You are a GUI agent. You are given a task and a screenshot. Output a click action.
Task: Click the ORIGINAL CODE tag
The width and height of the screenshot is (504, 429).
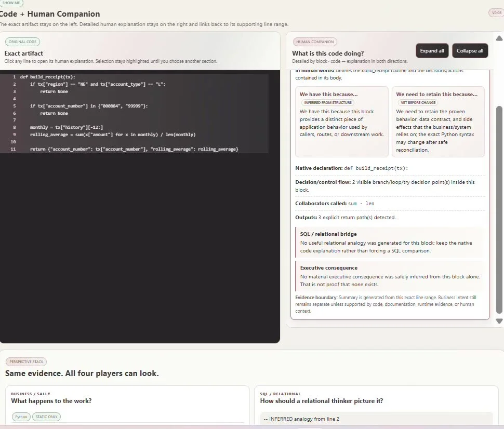click(x=22, y=42)
